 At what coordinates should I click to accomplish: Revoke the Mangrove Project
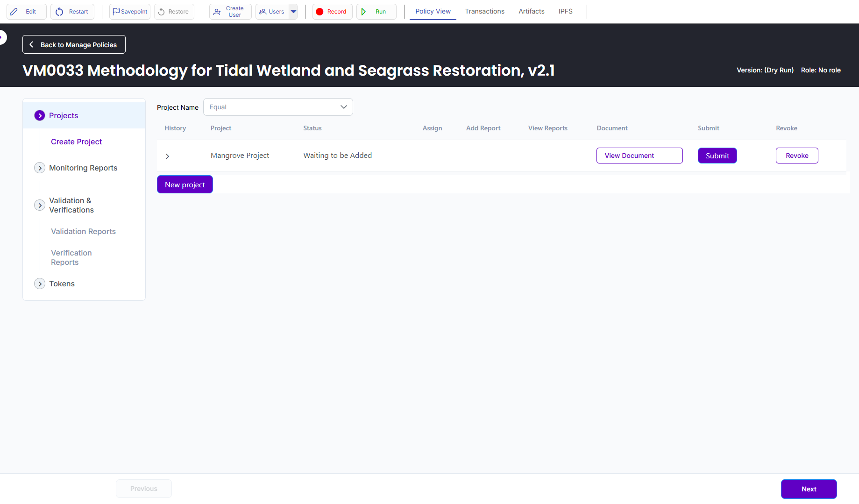click(x=796, y=156)
